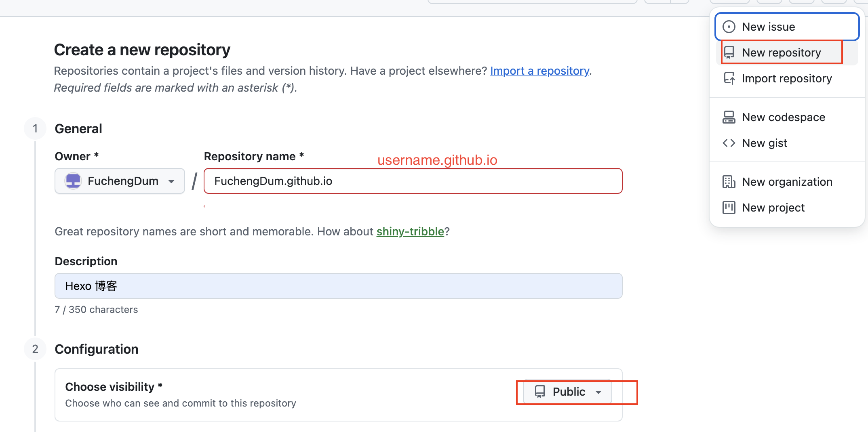
Task: Click into the Repository name field
Action: [x=413, y=181]
